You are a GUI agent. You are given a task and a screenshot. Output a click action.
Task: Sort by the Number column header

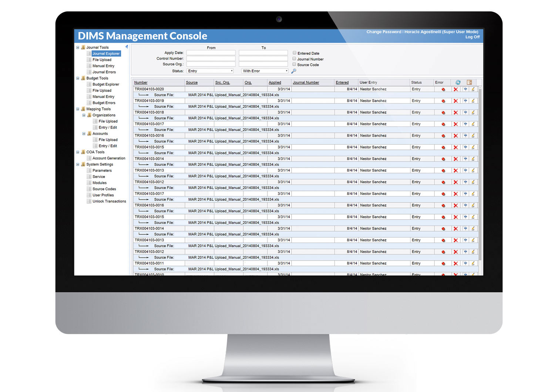pyautogui.click(x=141, y=83)
